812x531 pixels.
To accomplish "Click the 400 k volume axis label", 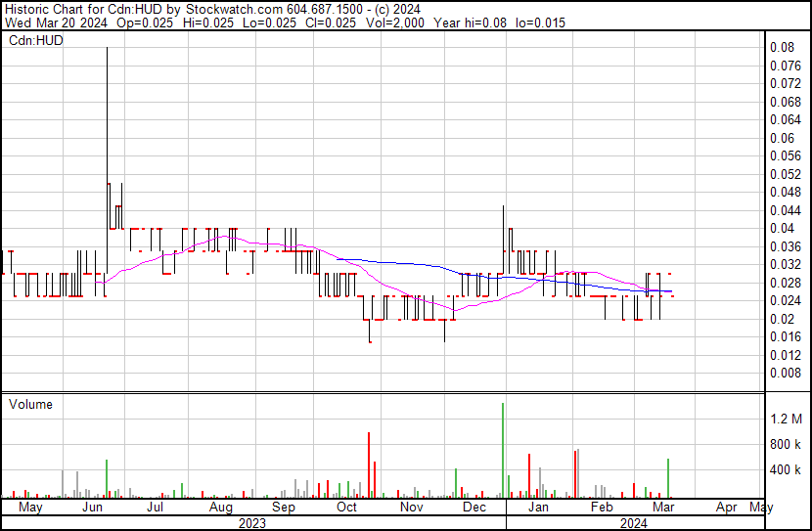I will (786, 470).
